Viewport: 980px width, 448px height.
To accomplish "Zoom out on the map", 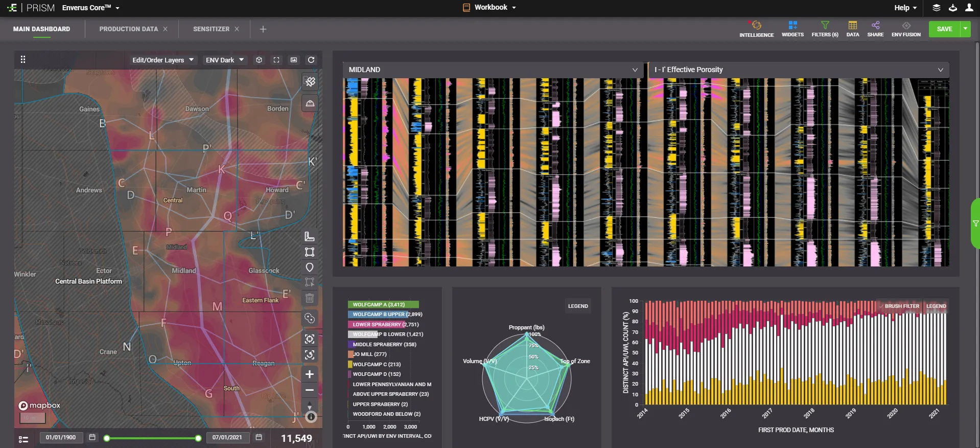I will pyautogui.click(x=310, y=390).
